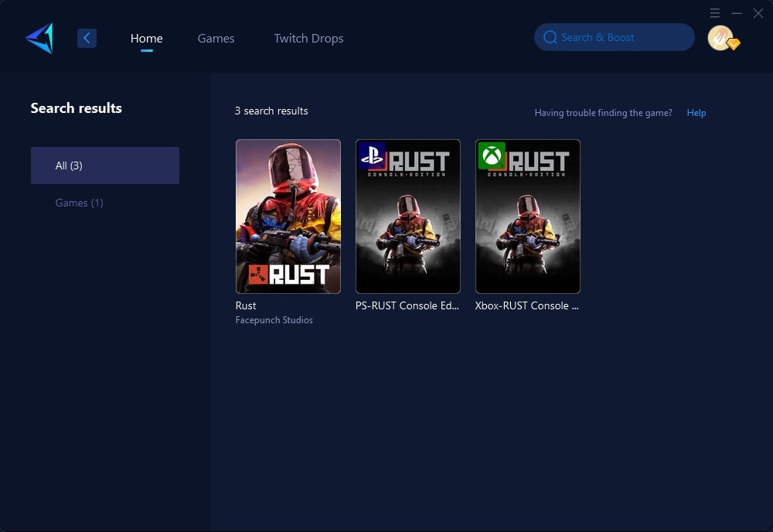
Task: Select the Rust game cover thumbnail
Action: click(288, 217)
